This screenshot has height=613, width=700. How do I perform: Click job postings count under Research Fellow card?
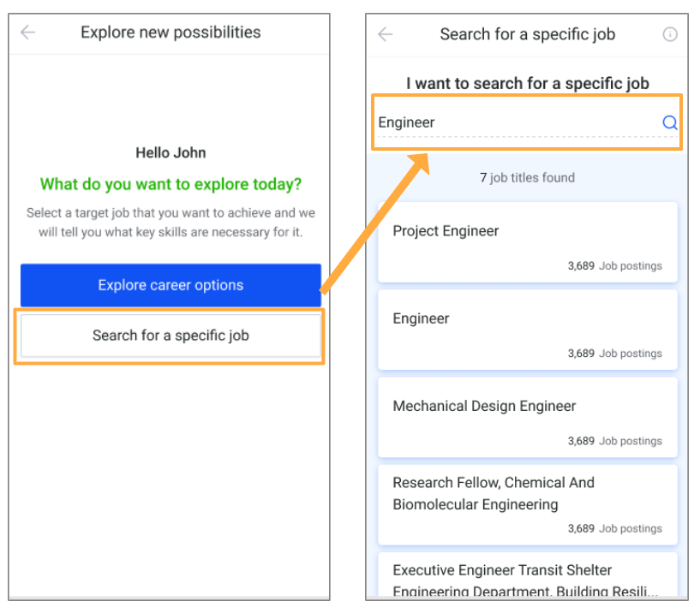tap(614, 528)
